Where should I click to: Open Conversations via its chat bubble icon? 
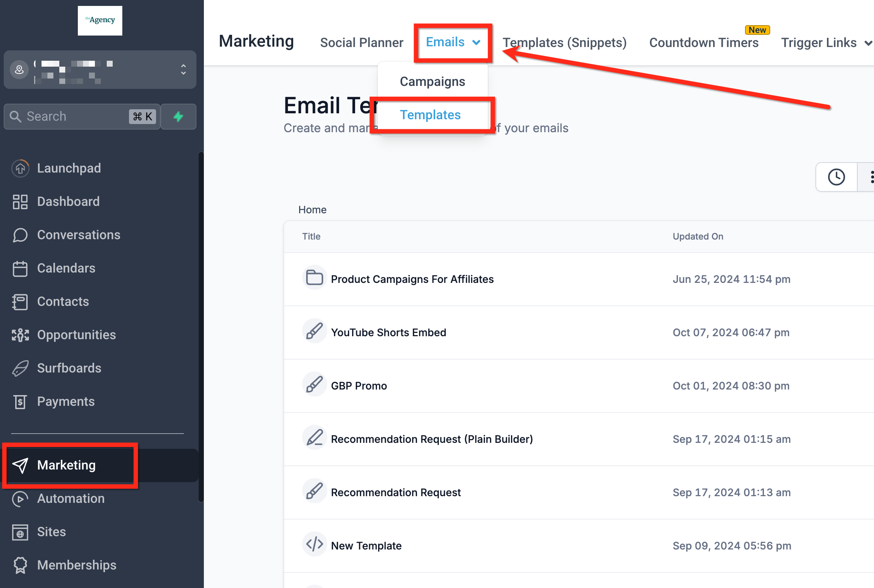click(20, 235)
